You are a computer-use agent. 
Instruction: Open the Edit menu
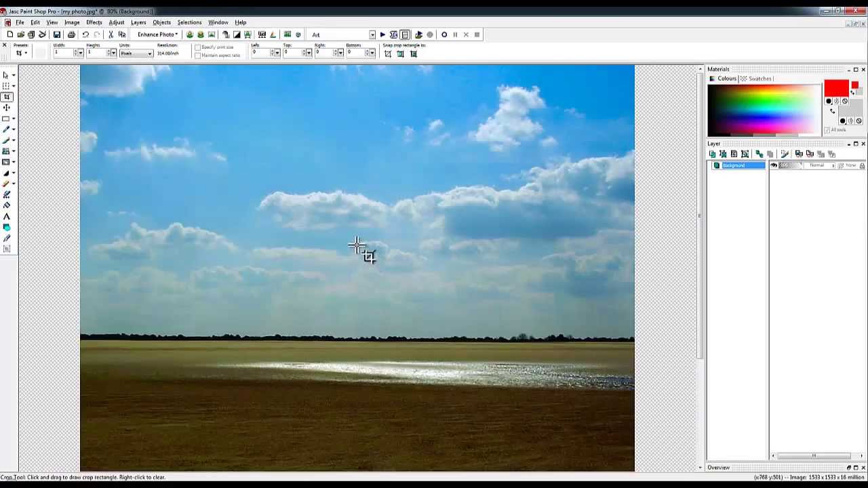[x=35, y=22]
